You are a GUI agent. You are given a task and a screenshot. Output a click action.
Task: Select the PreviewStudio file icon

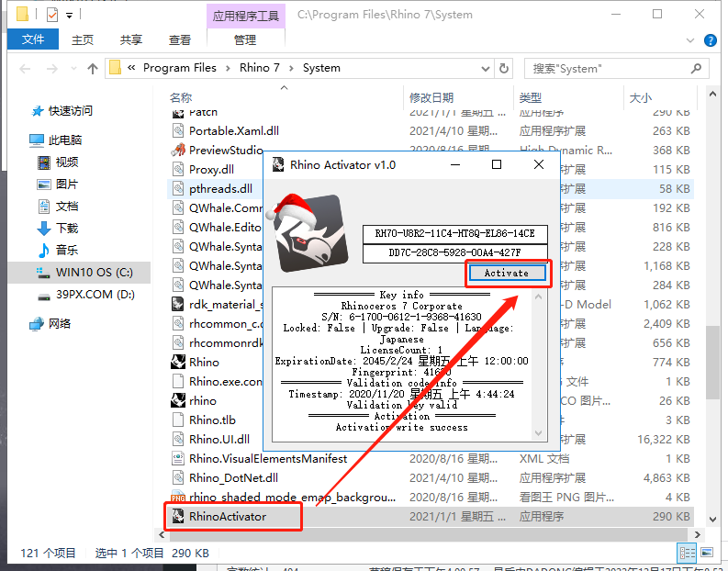178,150
